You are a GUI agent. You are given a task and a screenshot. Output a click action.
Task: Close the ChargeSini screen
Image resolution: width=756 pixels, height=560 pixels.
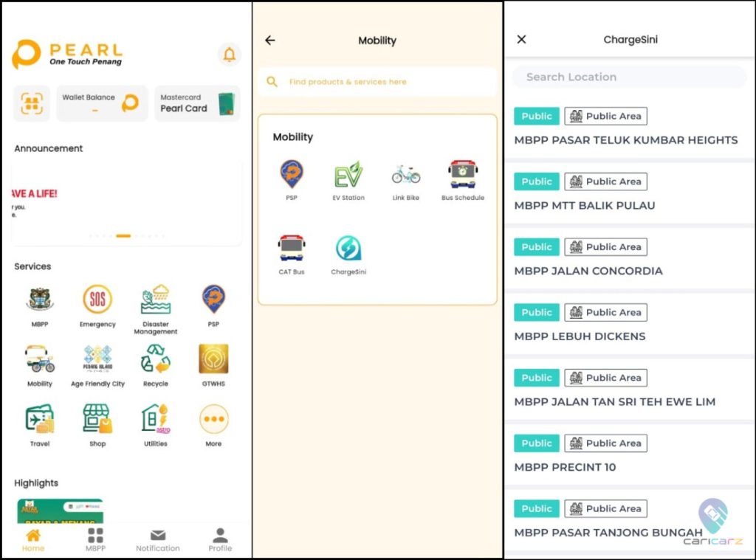(521, 40)
